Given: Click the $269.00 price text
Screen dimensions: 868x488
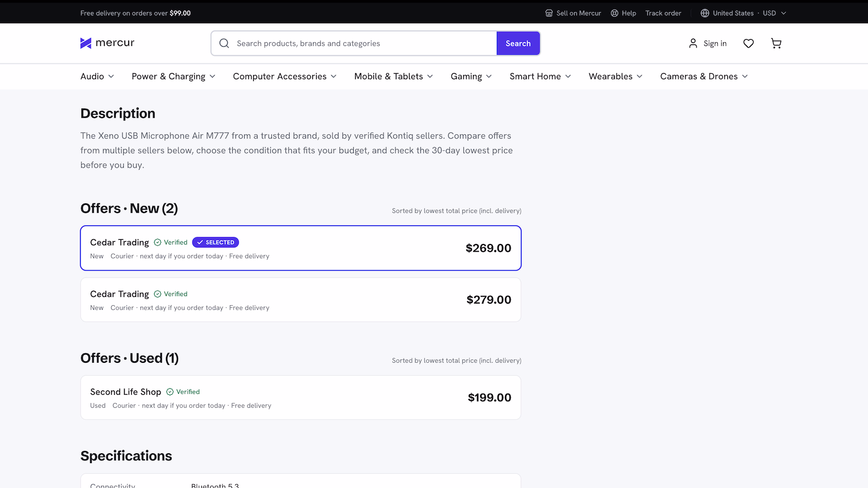Looking at the screenshot, I should tap(488, 248).
